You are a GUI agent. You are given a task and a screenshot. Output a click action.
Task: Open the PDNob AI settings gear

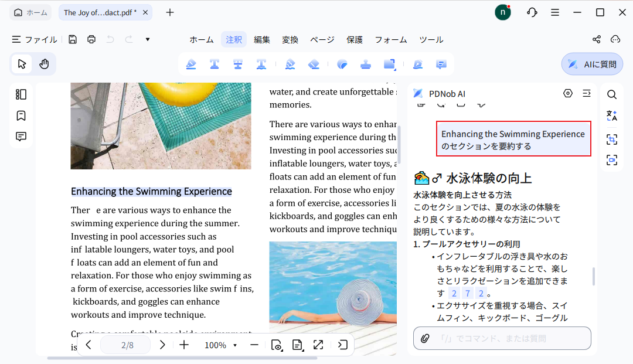(567, 93)
